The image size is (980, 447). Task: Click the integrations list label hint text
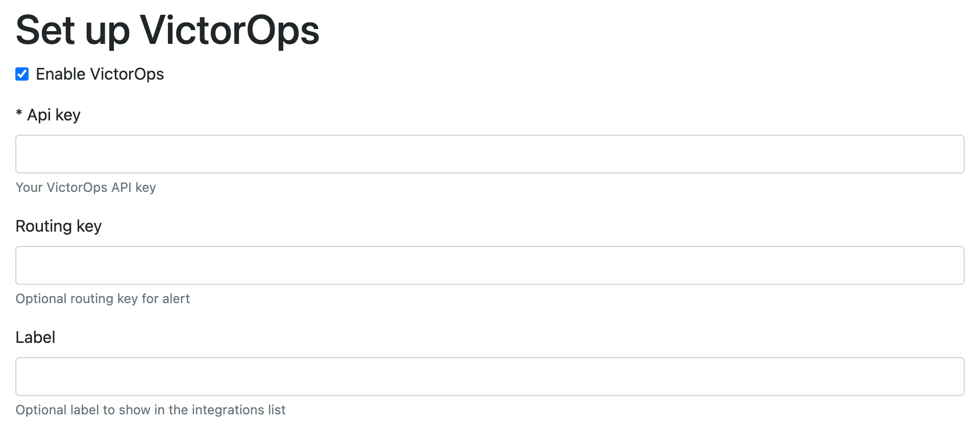click(151, 410)
